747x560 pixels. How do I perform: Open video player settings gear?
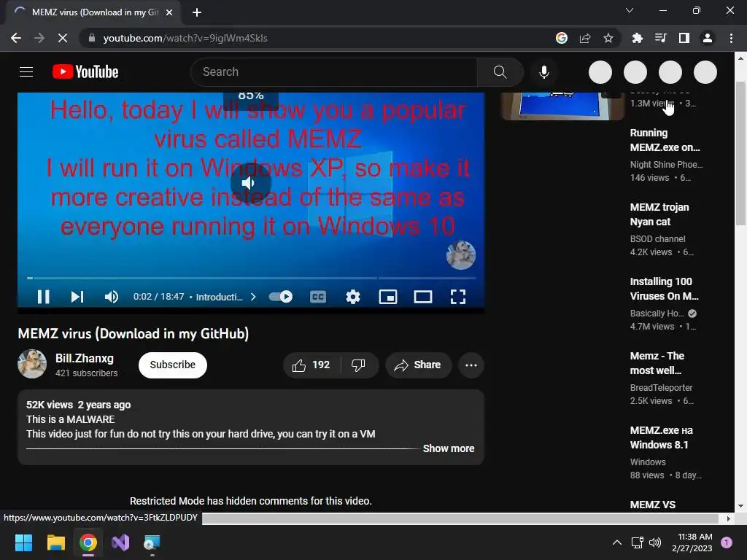pyautogui.click(x=353, y=297)
